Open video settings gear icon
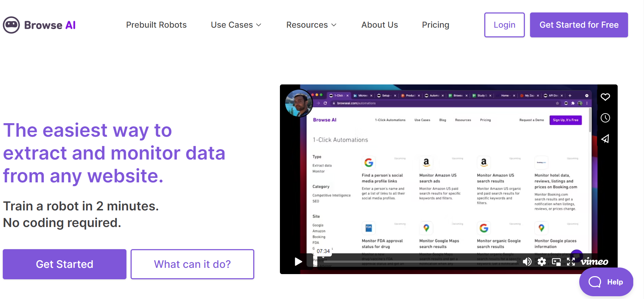 (x=542, y=262)
